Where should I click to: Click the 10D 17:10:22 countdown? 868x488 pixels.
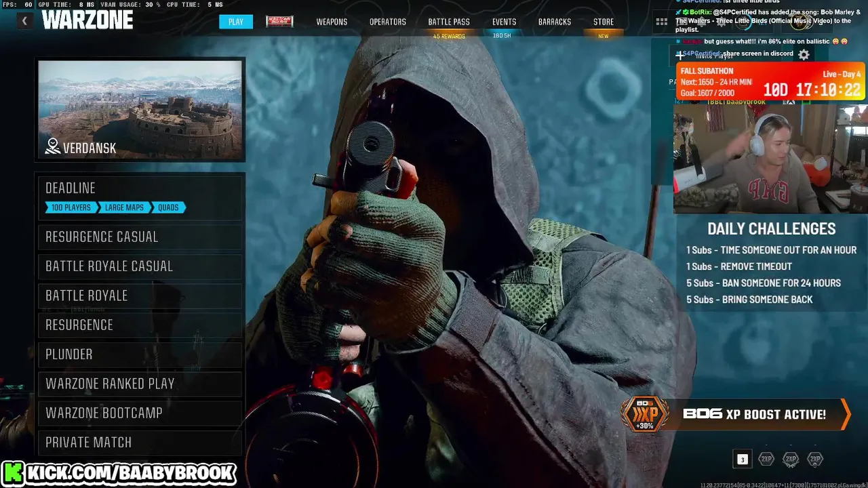click(812, 89)
